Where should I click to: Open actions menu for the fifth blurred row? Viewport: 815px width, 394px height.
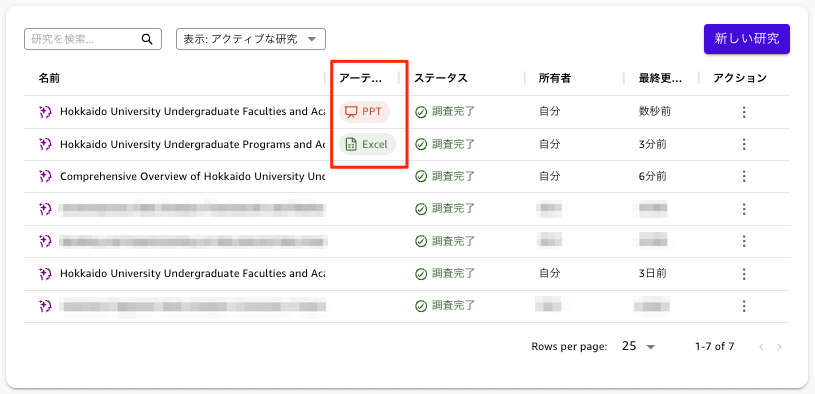pyautogui.click(x=744, y=241)
